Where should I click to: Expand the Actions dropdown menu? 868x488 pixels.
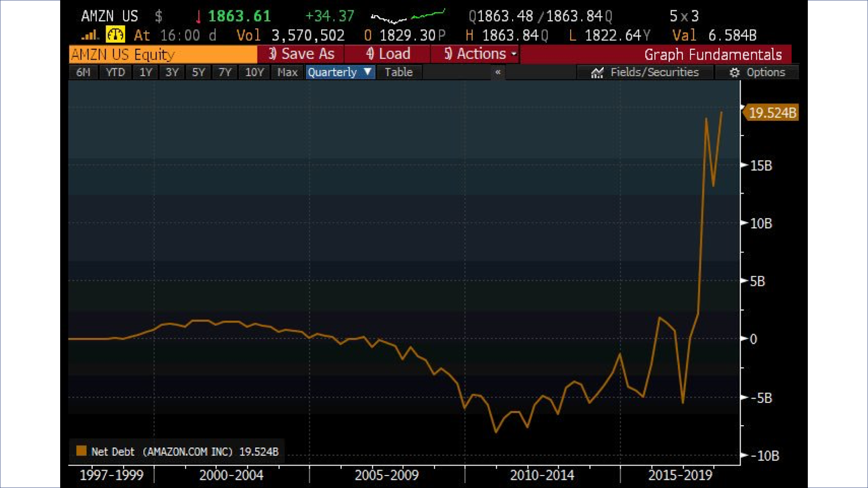coord(481,54)
